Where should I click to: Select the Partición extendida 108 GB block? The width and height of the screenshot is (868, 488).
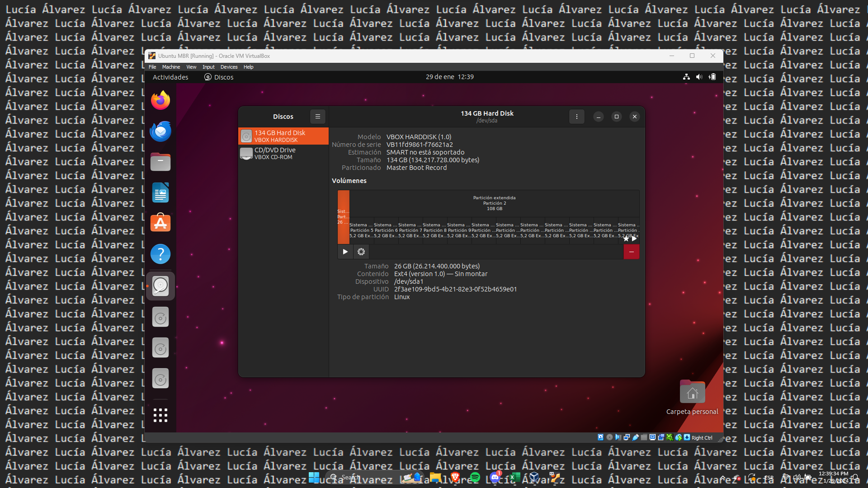coord(494,203)
